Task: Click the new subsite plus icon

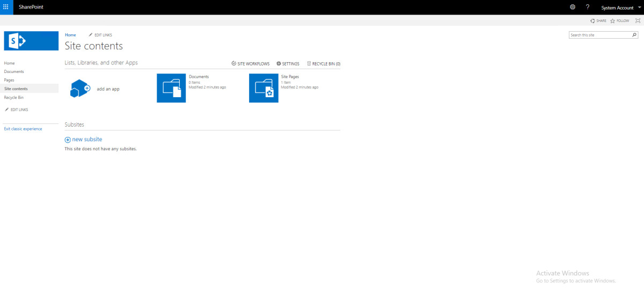Action: (x=68, y=140)
